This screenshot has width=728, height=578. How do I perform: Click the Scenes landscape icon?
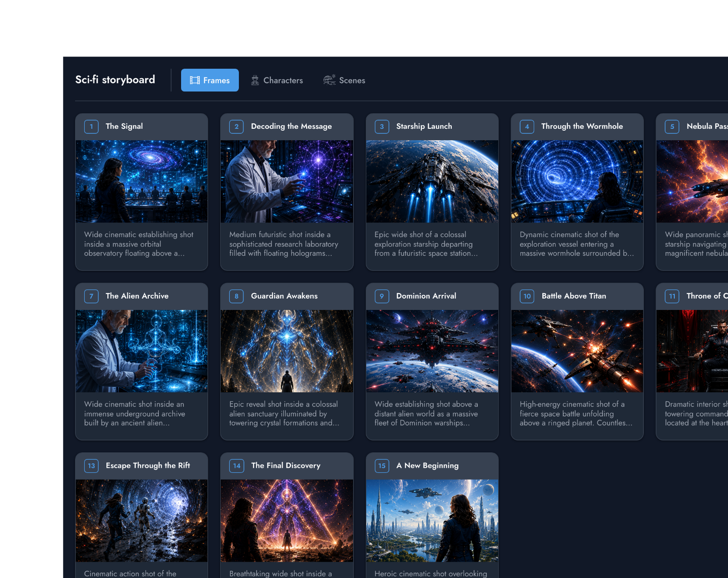[x=329, y=80]
